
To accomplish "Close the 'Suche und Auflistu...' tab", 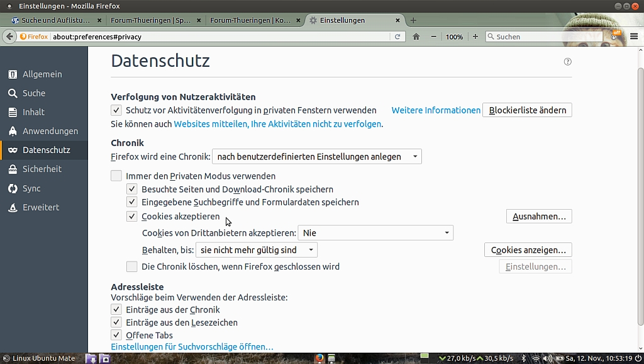I will click(99, 20).
